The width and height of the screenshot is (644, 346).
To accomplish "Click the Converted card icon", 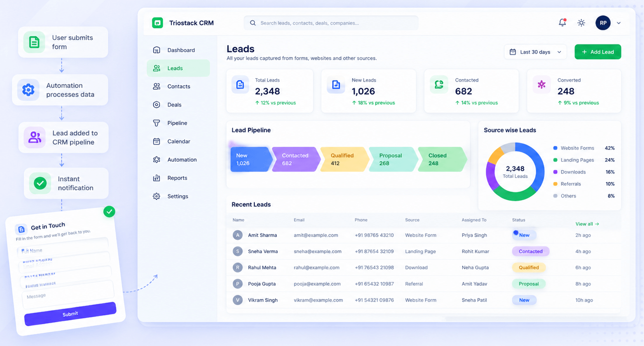I will [542, 84].
